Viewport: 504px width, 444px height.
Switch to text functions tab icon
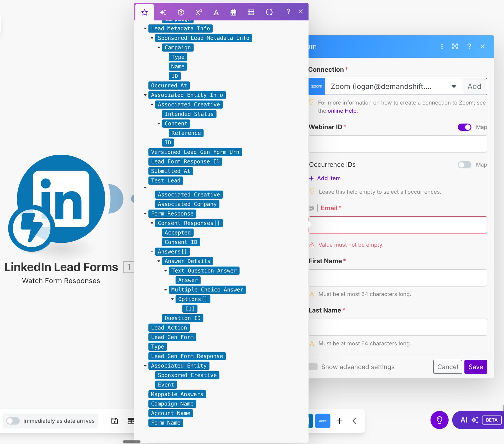click(x=216, y=12)
